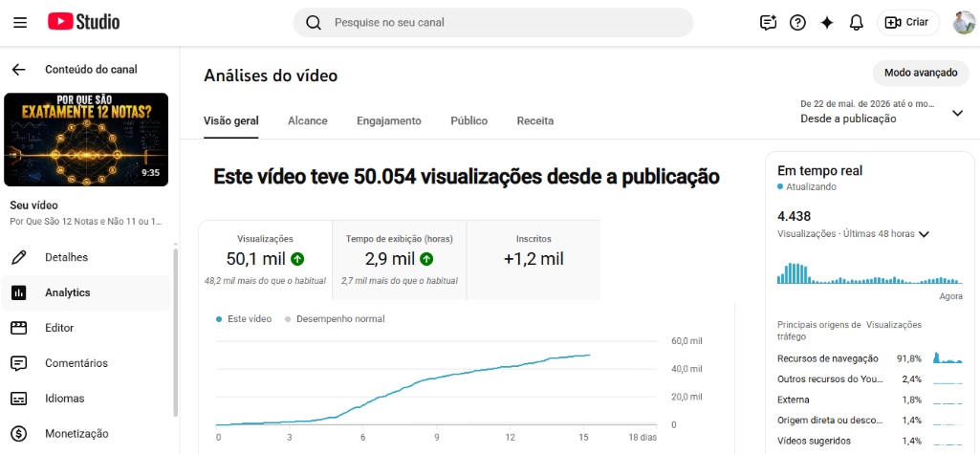The height and width of the screenshot is (454, 980).
Task: Click the Origem direta ou desco… row
Action: pos(870,421)
